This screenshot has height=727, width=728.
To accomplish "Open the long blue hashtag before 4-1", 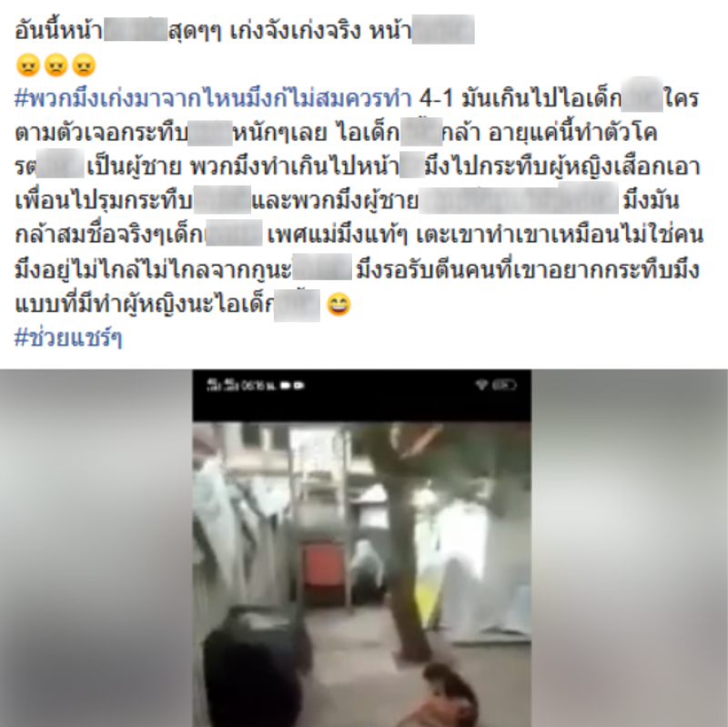I will [213, 98].
